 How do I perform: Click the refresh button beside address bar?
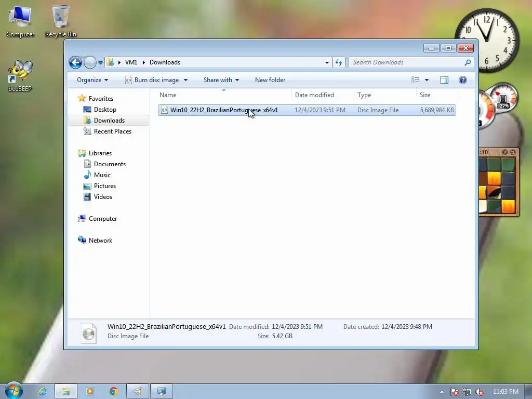(339, 62)
